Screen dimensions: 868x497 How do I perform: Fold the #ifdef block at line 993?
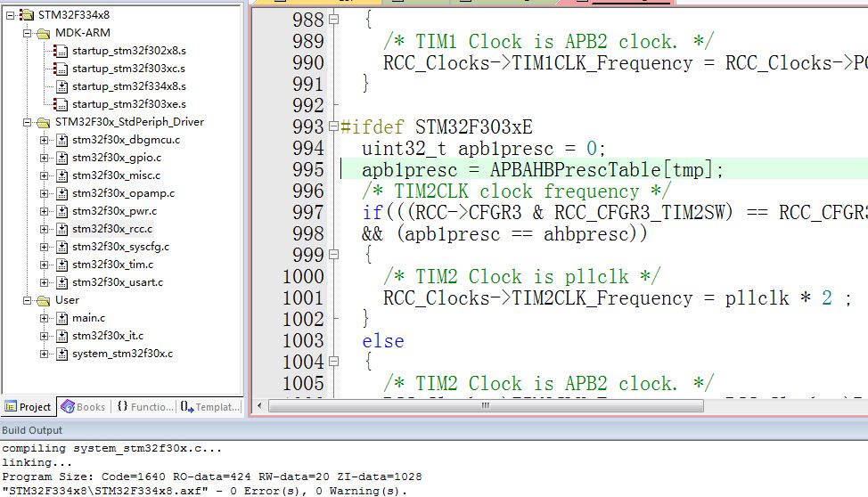click(x=333, y=126)
